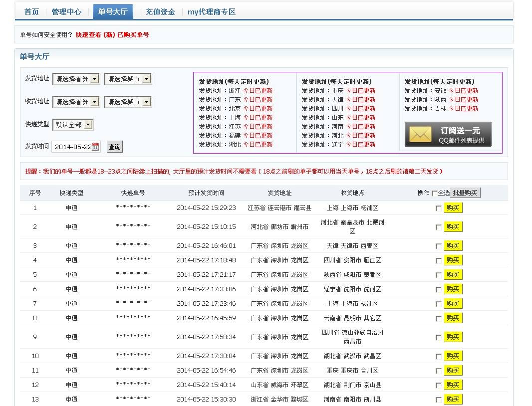Check the checkbox for row 4
The width and height of the screenshot is (532, 406).
(438, 261)
